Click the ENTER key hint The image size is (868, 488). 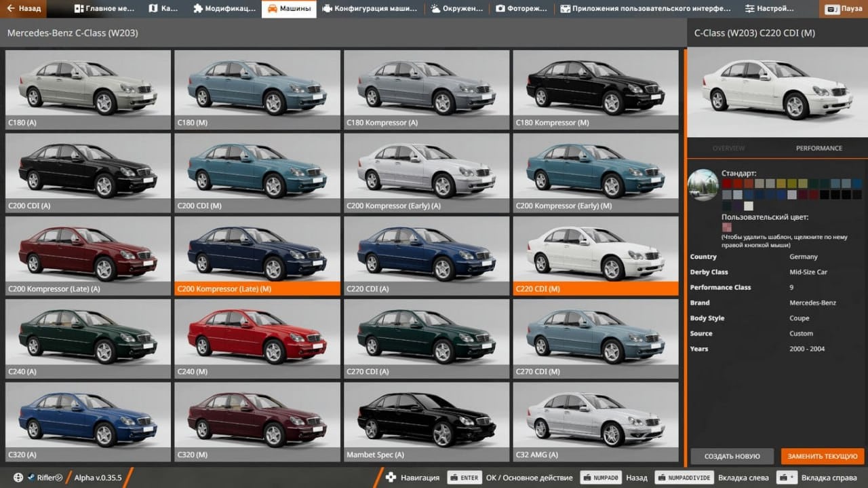[x=464, y=477]
